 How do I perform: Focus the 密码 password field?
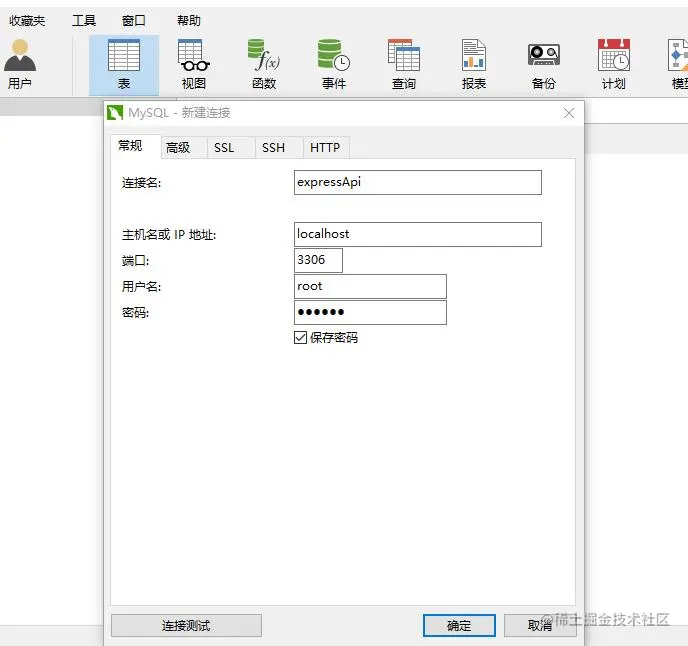[x=370, y=312]
